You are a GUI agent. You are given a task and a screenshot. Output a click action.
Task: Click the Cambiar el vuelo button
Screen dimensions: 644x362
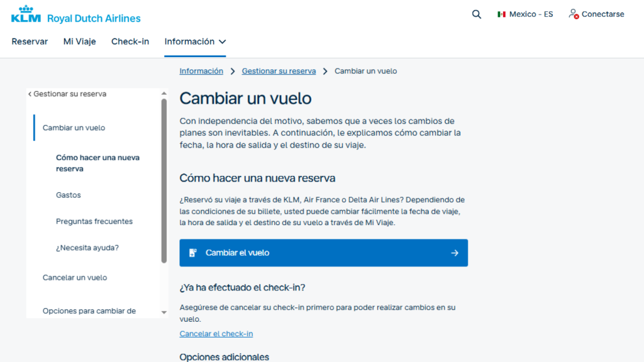click(x=324, y=253)
